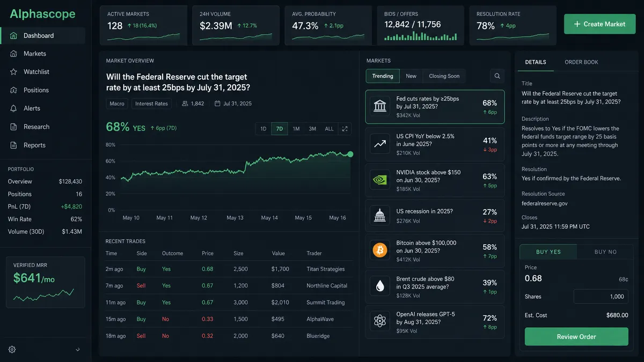Screen dimensions: 644x362
Task: Select the 3M chart range
Action: pos(312,129)
